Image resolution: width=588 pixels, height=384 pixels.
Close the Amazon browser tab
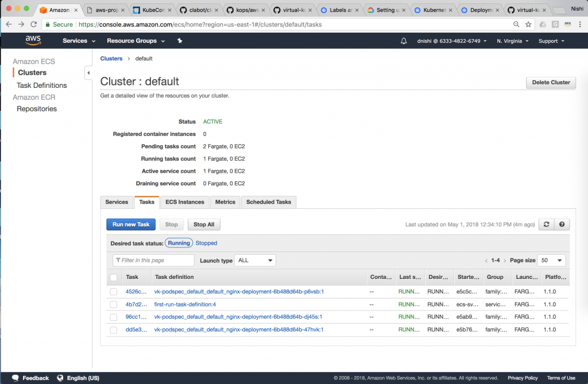76,10
